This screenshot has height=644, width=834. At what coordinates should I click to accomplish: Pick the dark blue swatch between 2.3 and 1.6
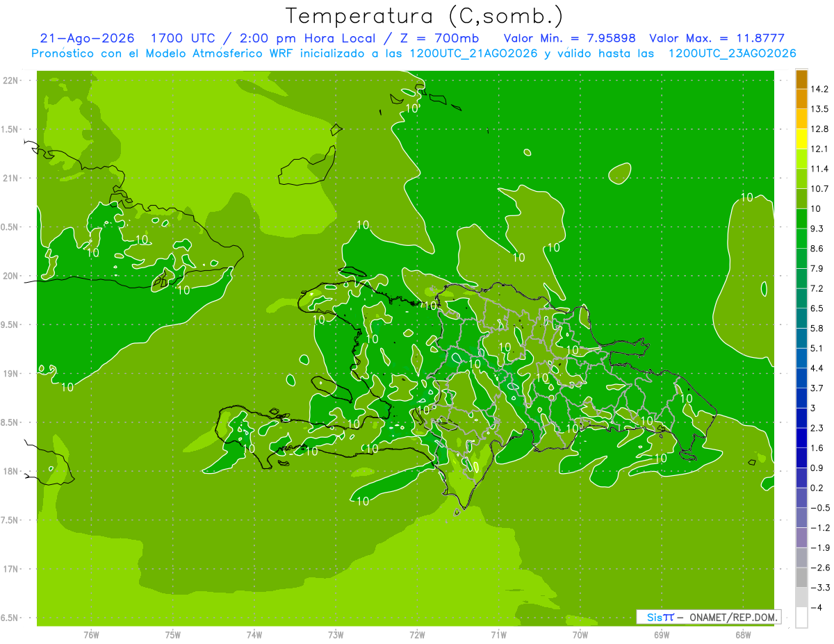pos(801,438)
